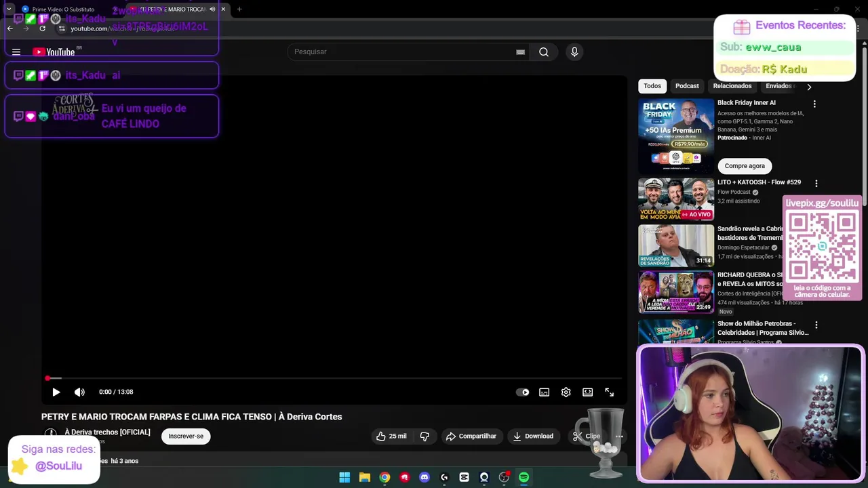Open the on-screen keyboard icon in search box

(x=520, y=52)
